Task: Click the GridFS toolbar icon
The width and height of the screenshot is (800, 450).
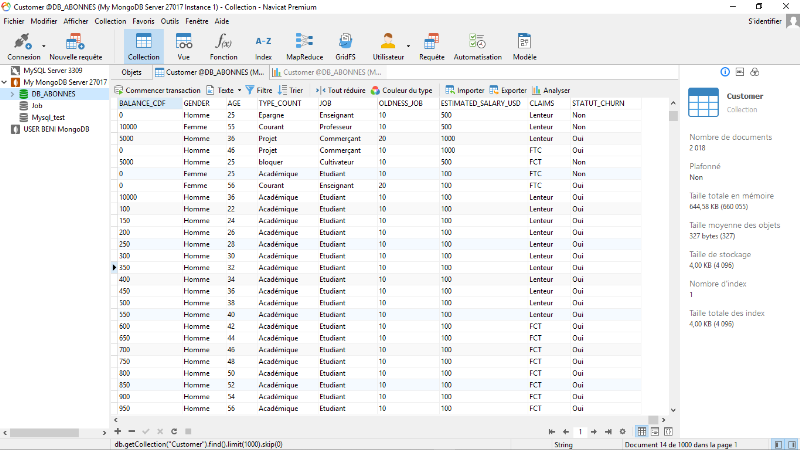Action: pos(345,46)
